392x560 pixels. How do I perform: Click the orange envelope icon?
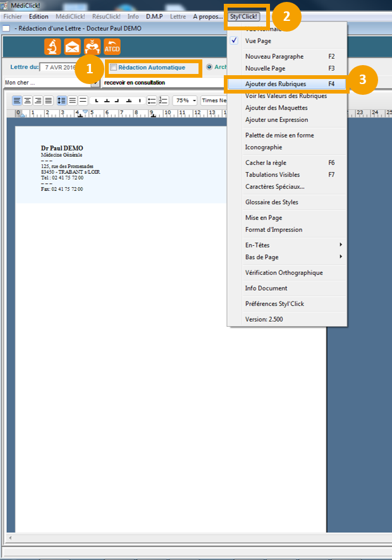72,47
